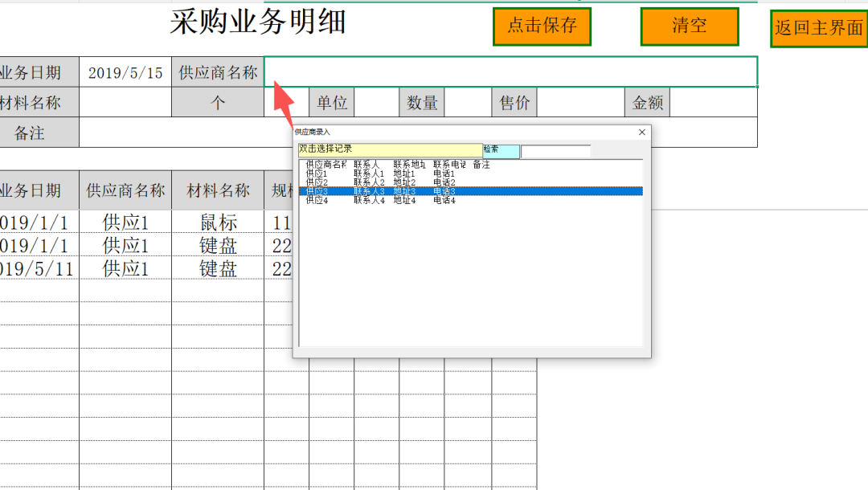
Task: Click the 点击保存 save button
Action: coord(542,26)
